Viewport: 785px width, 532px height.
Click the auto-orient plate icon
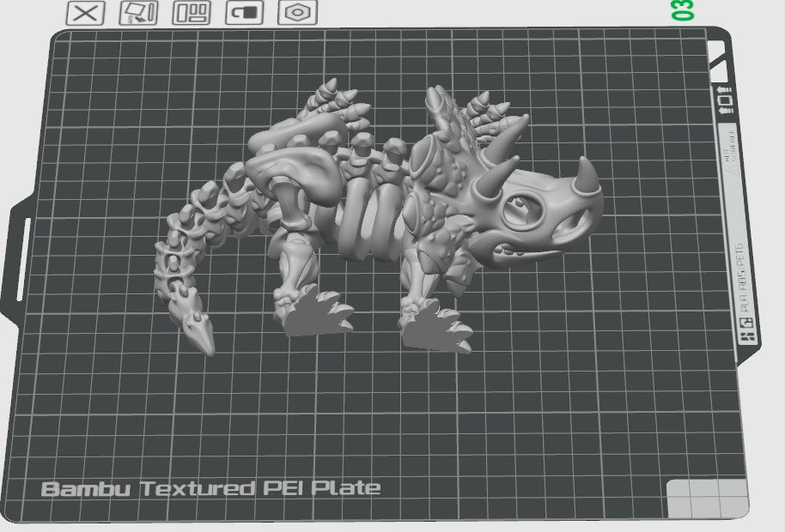pos(138,13)
